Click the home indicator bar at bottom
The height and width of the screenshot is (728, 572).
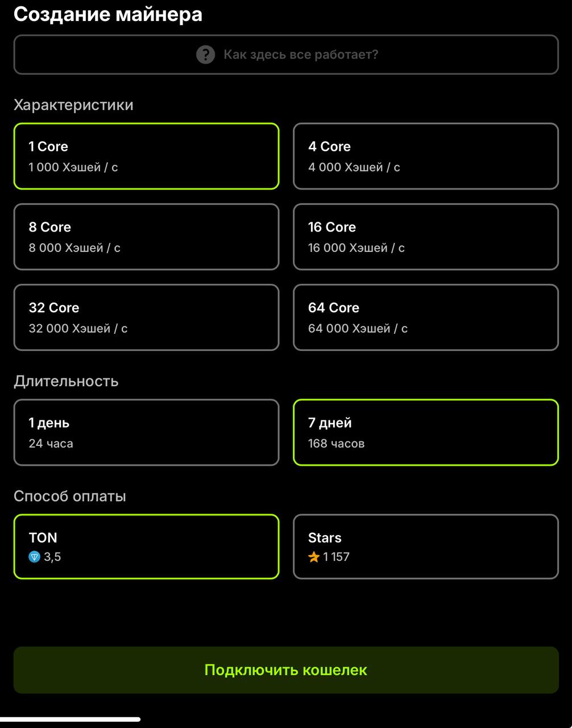tap(70, 719)
